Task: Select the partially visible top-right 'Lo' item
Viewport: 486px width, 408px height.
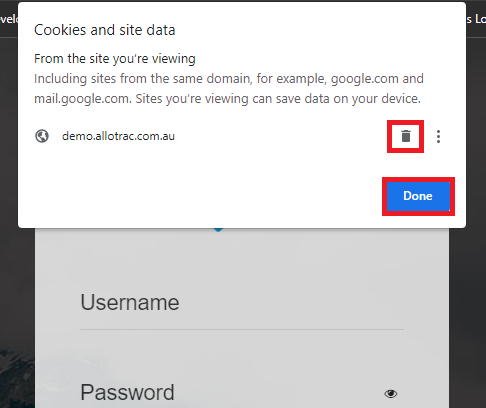Action: [476, 19]
